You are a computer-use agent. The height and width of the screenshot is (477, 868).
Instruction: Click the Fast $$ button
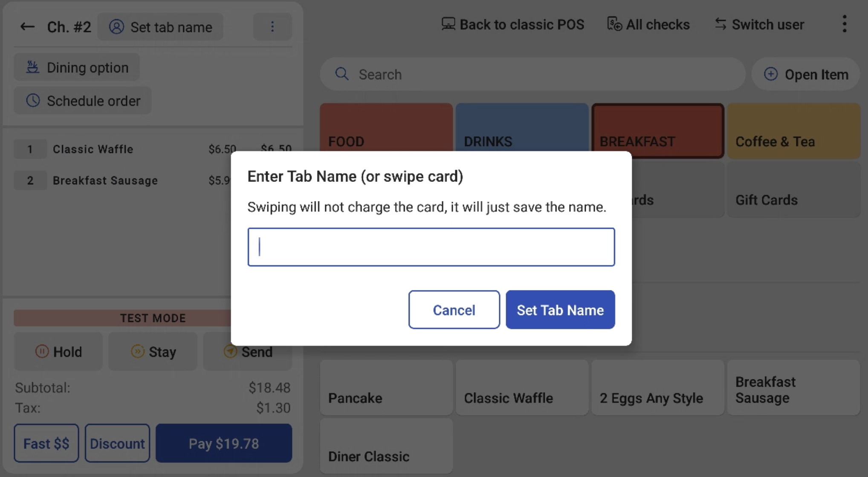tap(45, 443)
